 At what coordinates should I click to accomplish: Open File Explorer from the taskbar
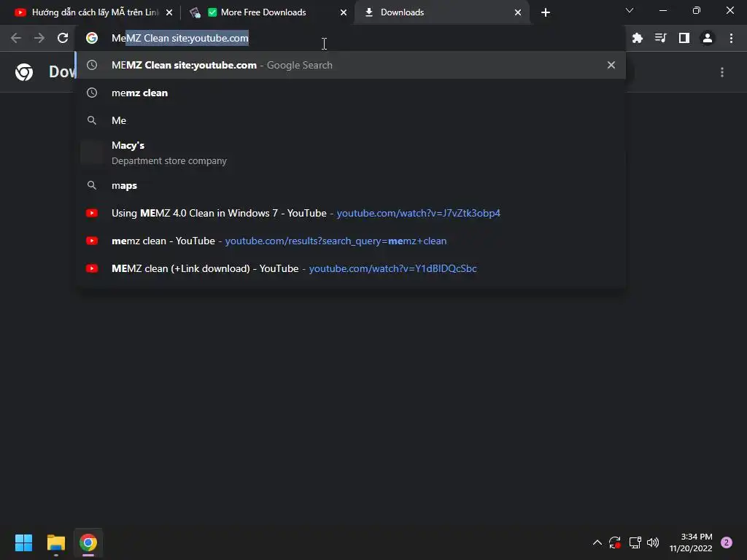click(55, 542)
